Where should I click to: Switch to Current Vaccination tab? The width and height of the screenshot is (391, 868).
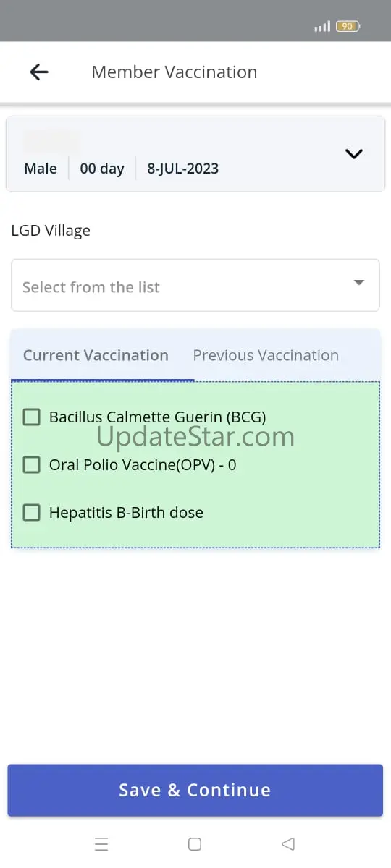pos(96,355)
